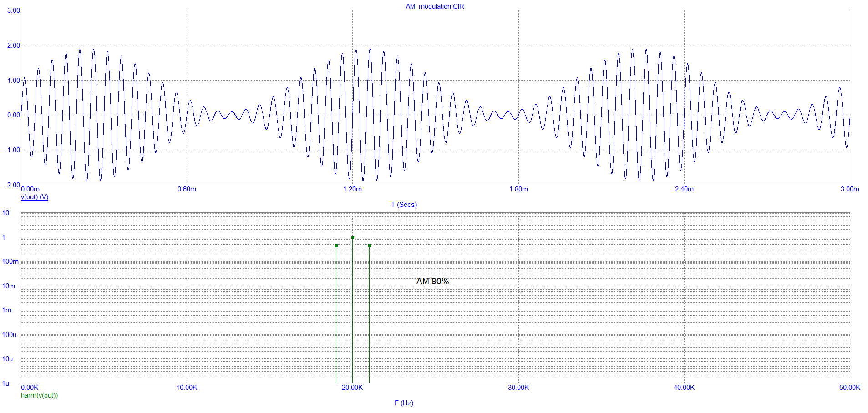Image resolution: width=868 pixels, height=413 pixels.
Task: Click the -1.00 voltage axis label
Action: click(x=13, y=150)
